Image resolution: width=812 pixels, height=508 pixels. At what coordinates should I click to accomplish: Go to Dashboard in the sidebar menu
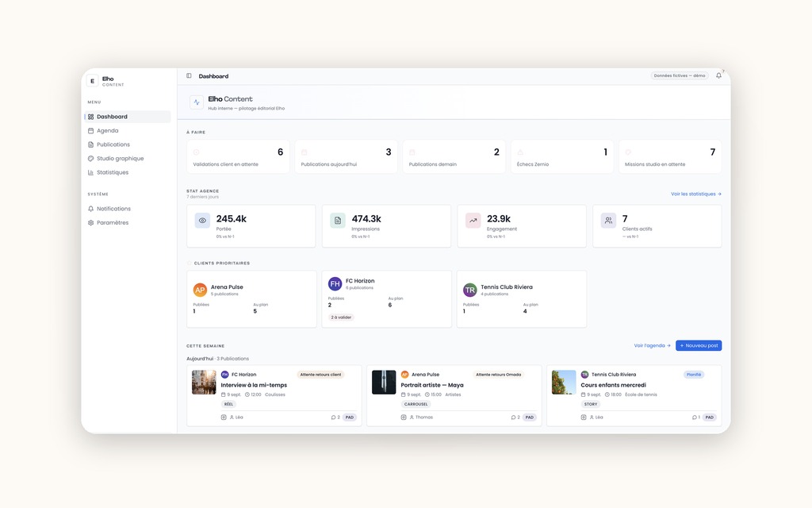tap(128, 117)
